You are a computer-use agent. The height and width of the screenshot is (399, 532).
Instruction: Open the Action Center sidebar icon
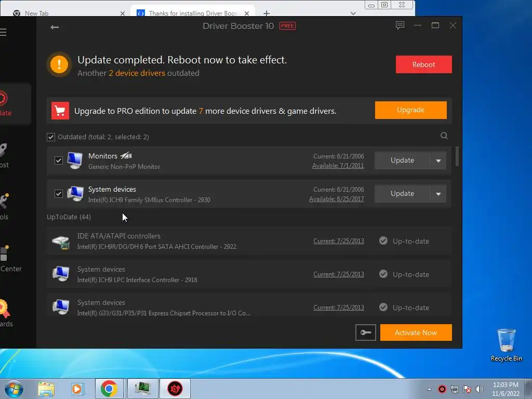pyautogui.click(x=4, y=254)
